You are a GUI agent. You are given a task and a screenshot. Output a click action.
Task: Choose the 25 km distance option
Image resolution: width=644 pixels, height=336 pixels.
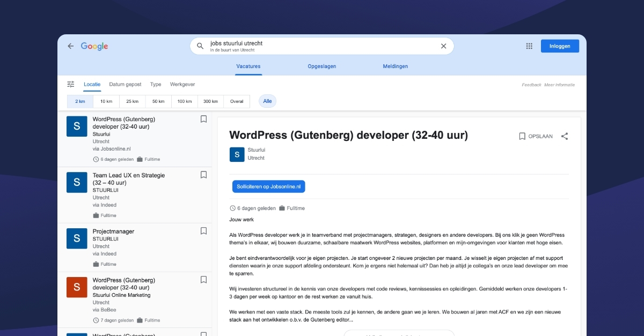pyautogui.click(x=132, y=101)
